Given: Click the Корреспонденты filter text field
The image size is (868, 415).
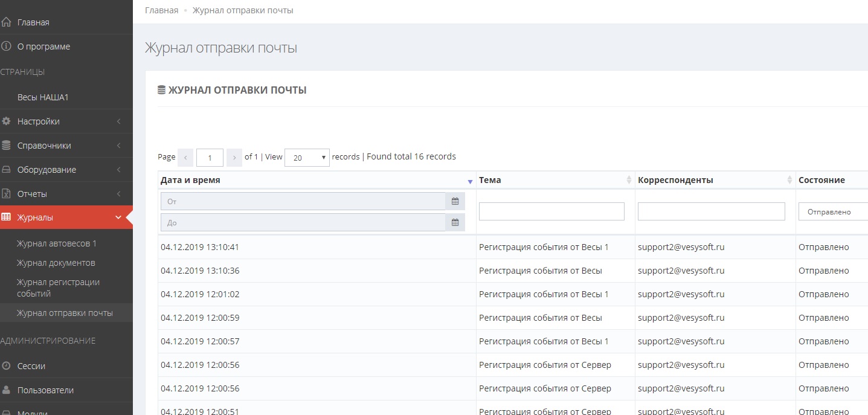Looking at the screenshot, I should (711, 211).
